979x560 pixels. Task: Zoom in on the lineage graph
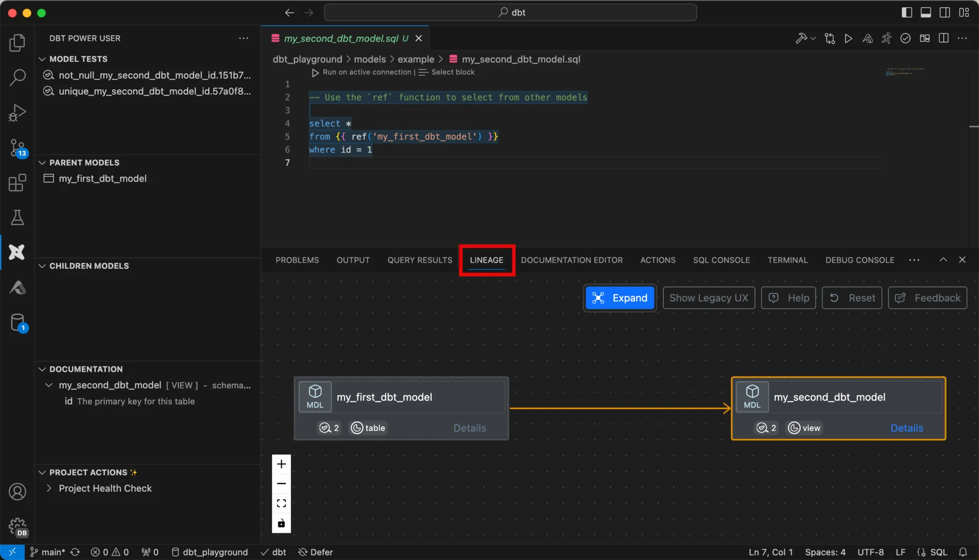point(281,464)
